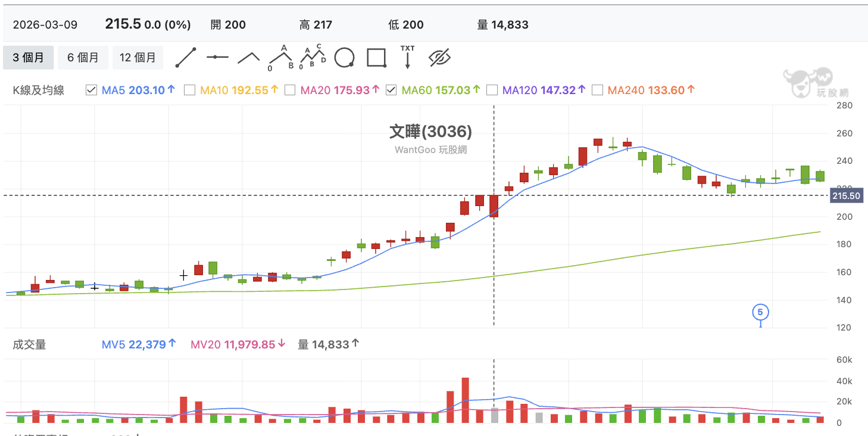868x436 pixels.
Task: Enable the MA10 moving average checkbox
Action: tap(190, 91)
